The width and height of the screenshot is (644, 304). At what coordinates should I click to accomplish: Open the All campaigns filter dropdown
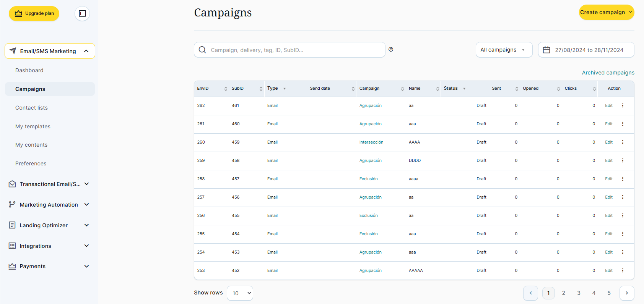point(504,50)
